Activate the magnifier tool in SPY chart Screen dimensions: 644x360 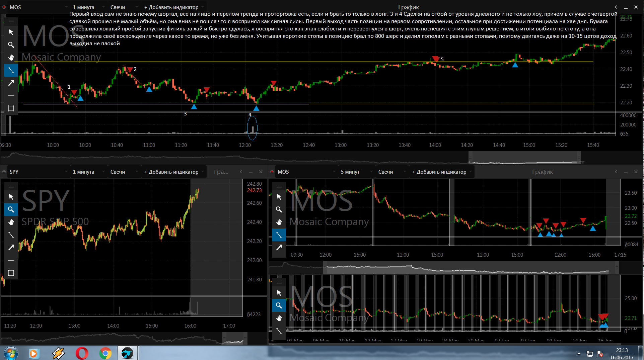coord(11,209)
